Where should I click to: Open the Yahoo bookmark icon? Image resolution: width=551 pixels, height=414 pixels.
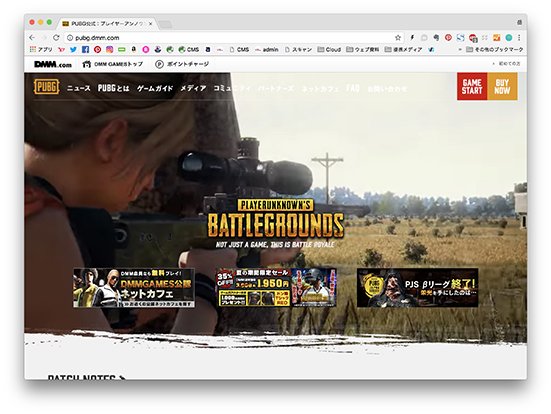click(x=61, y=50)
